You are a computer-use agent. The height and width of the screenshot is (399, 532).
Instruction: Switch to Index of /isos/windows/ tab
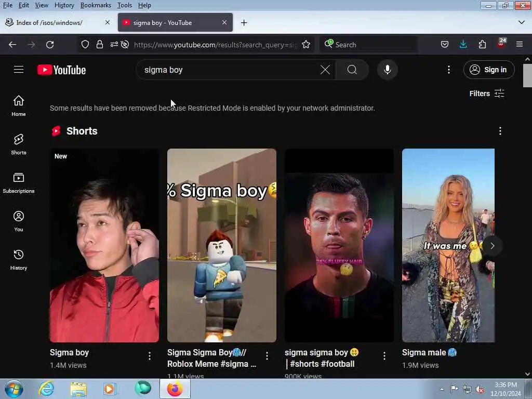tap(58, 22)
